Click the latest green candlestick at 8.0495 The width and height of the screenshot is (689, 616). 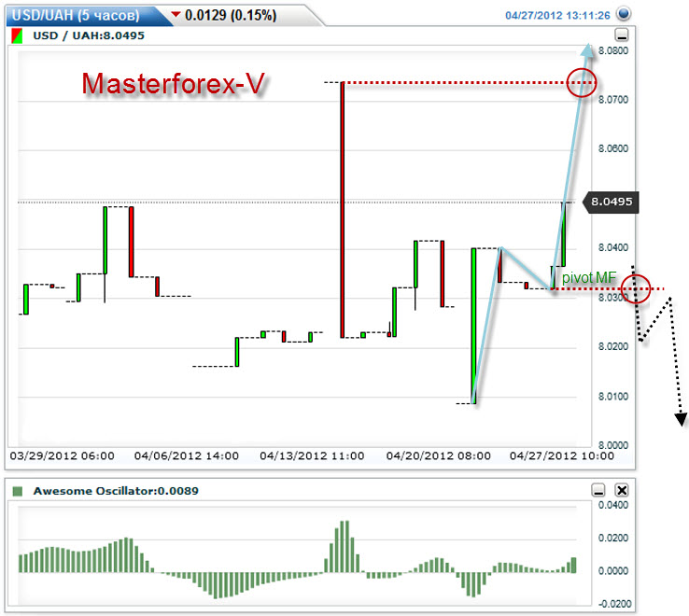(x=564, y=234)
